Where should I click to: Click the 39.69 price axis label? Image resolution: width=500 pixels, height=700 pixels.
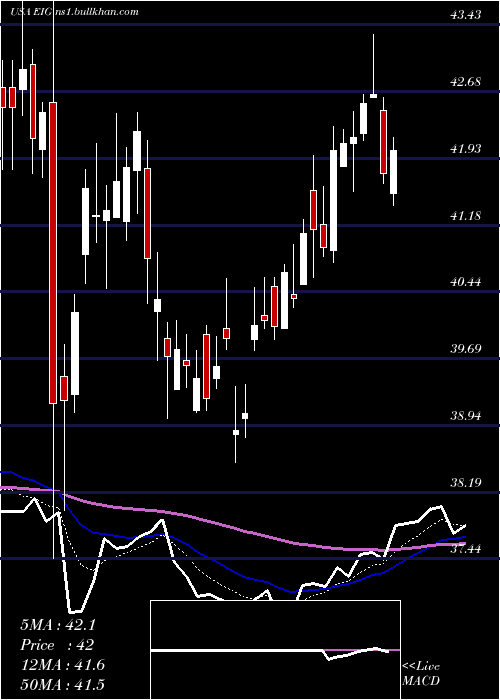[x=466, y=349]
